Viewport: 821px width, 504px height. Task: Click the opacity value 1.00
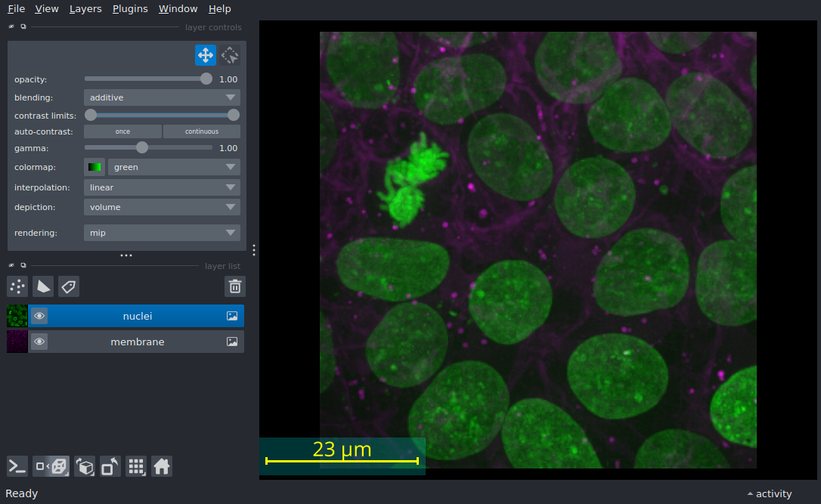(x=228, y=79)
